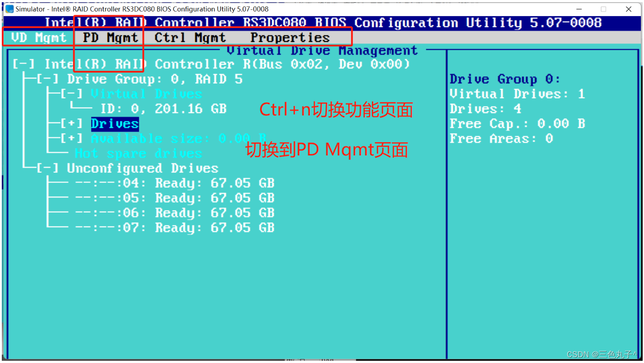Viewport: 644px width, 363px height.
Task: Collapse the Unconfigured Drives node
Action: [x=47, y=168]
